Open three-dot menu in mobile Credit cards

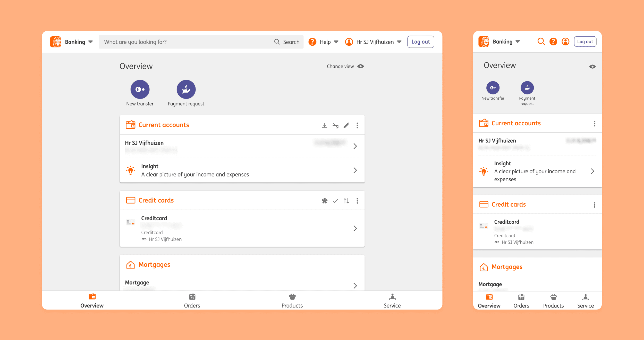click(x=595, y=205)
